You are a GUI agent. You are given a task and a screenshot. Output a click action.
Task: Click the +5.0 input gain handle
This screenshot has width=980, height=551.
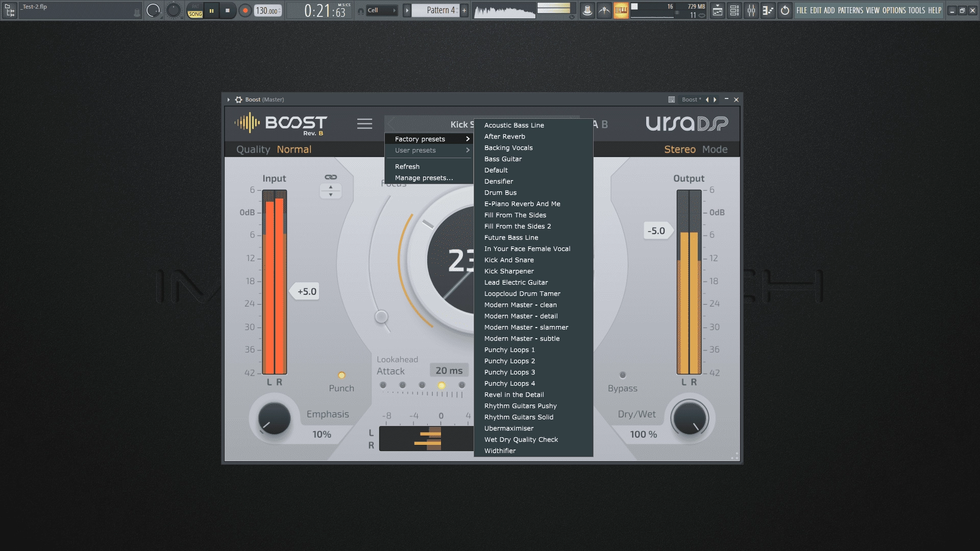[x=306, y=292]
